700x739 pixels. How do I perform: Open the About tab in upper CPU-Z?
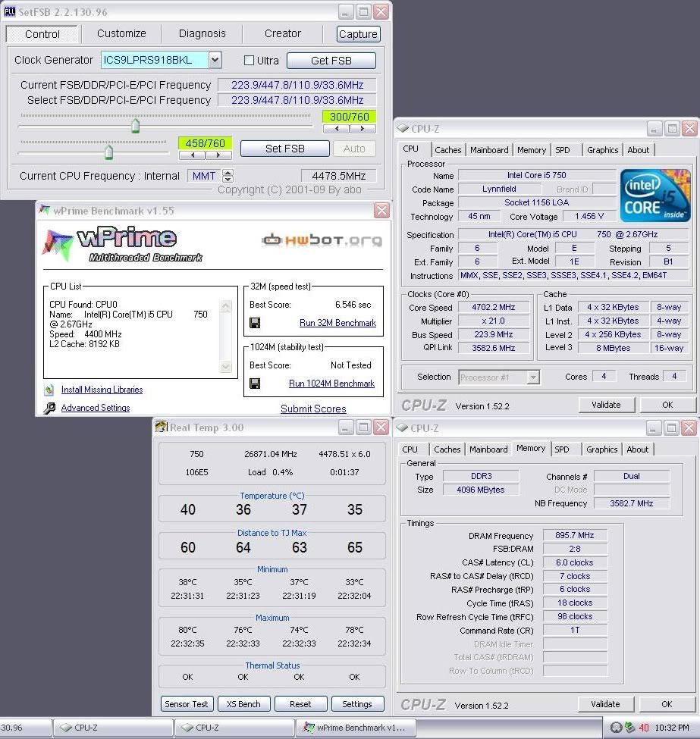pos(639,150)
